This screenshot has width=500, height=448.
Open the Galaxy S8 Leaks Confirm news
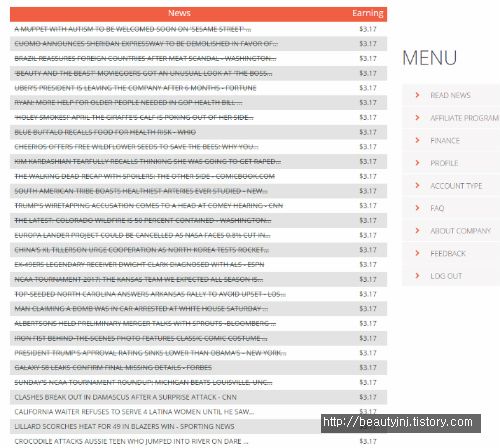[113, 368]
